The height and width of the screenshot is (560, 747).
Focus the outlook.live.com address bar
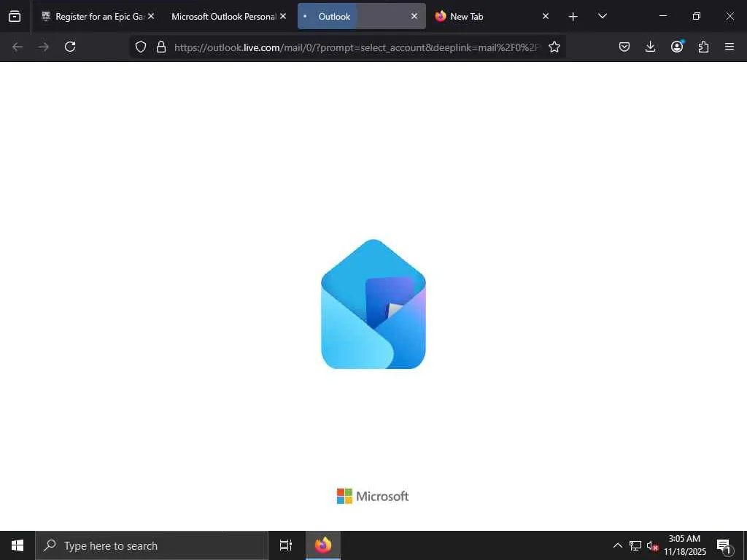356,47
